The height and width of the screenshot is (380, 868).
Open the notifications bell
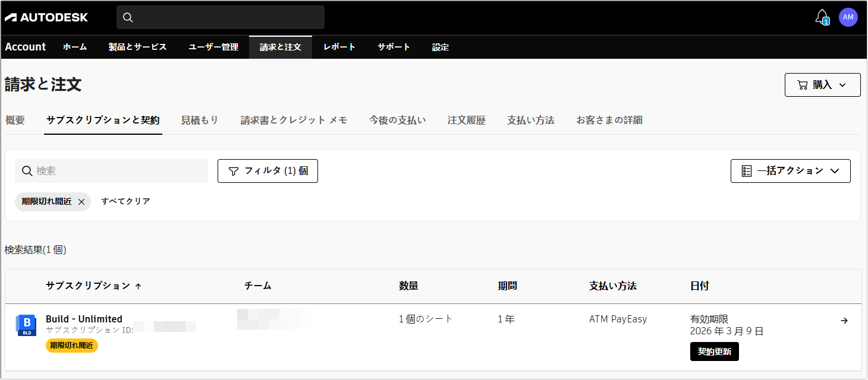822,17
